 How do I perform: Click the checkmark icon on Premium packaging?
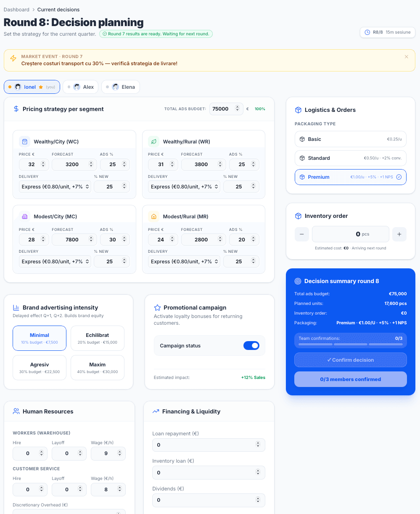[x=399, y=177]
